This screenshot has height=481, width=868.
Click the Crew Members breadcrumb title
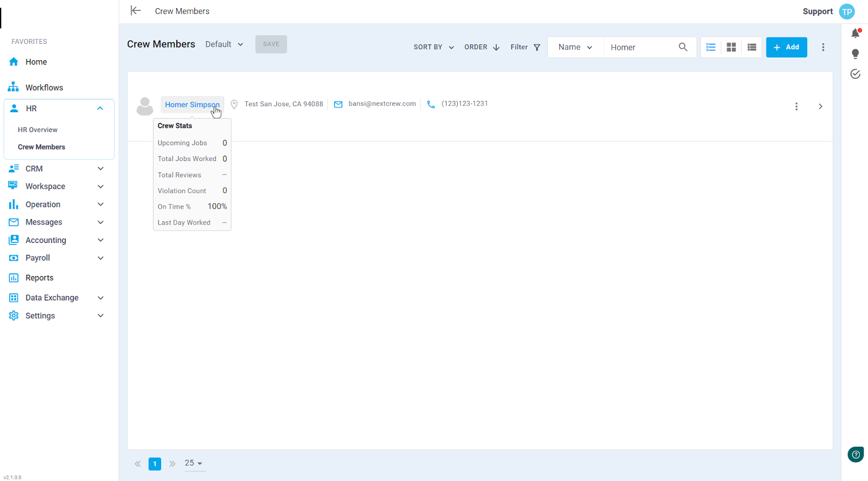(182, 11)
